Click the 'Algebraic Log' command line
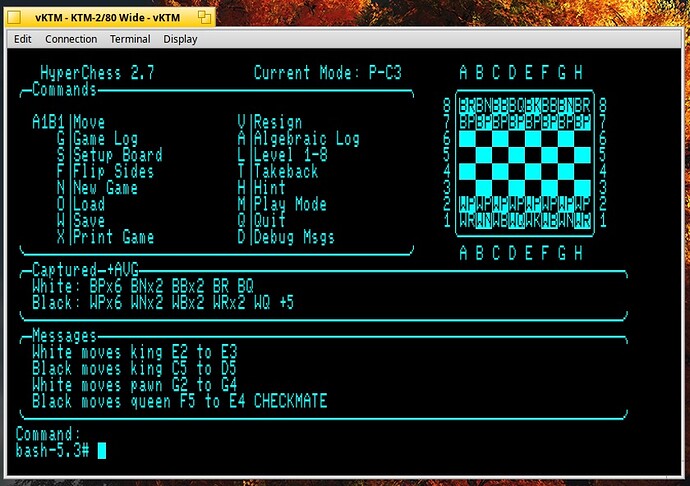The height and width of the screenshot is (486, 690). (298, 139)
